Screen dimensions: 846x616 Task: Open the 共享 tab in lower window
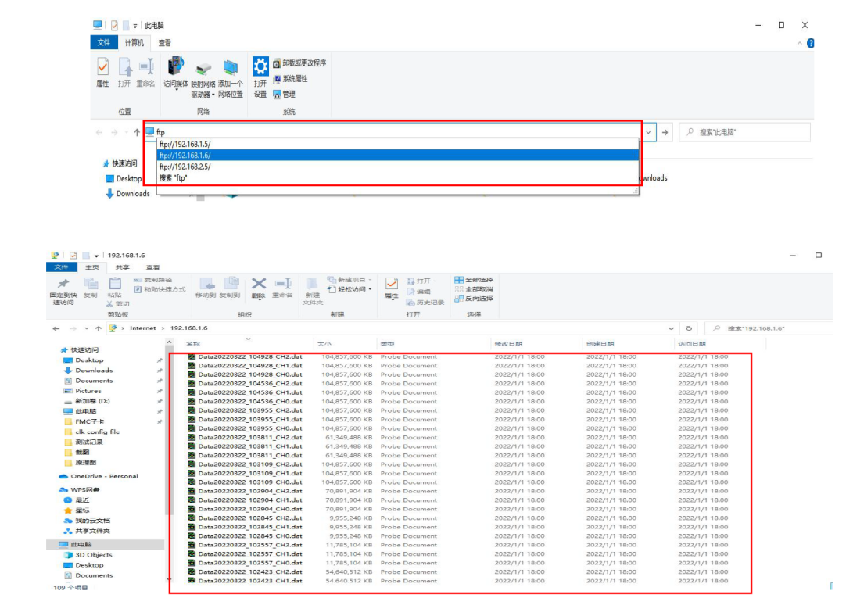[x=123, y=267]
